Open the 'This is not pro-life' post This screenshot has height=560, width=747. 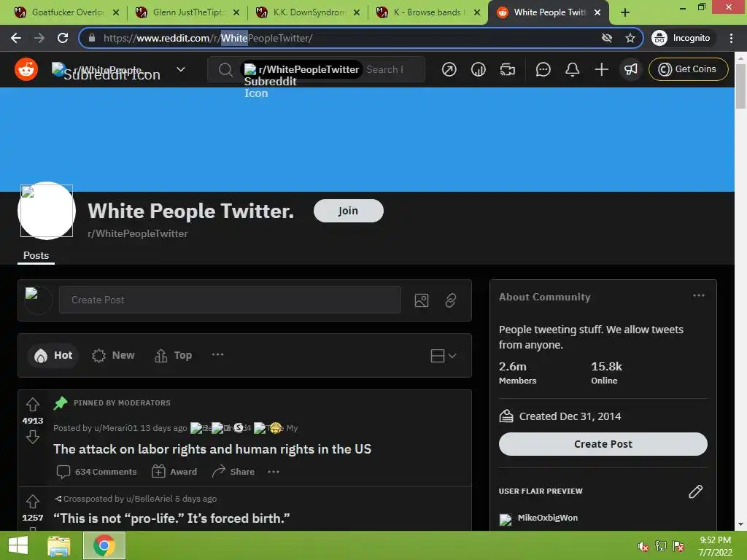pos(171,518)
